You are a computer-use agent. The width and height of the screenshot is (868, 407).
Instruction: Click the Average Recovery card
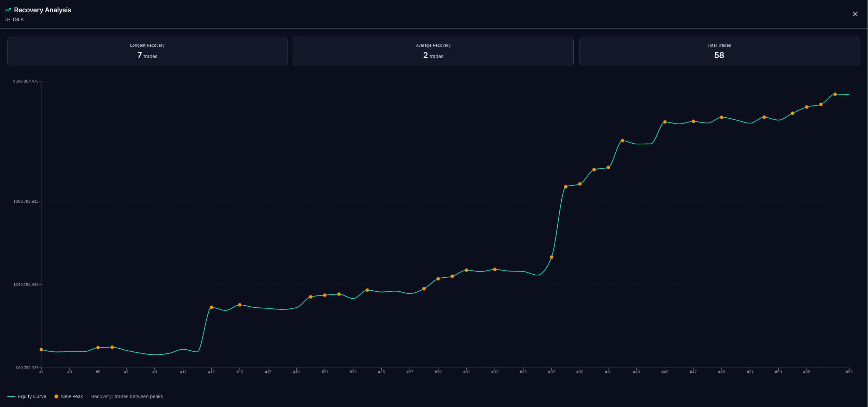[x=433, y=52]
